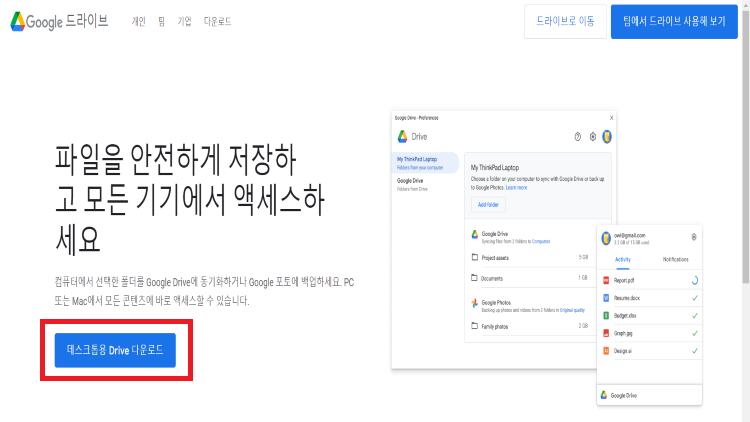
Task: Click the Google Drive footer in activity popup
Action: click(x=649, y=395)
